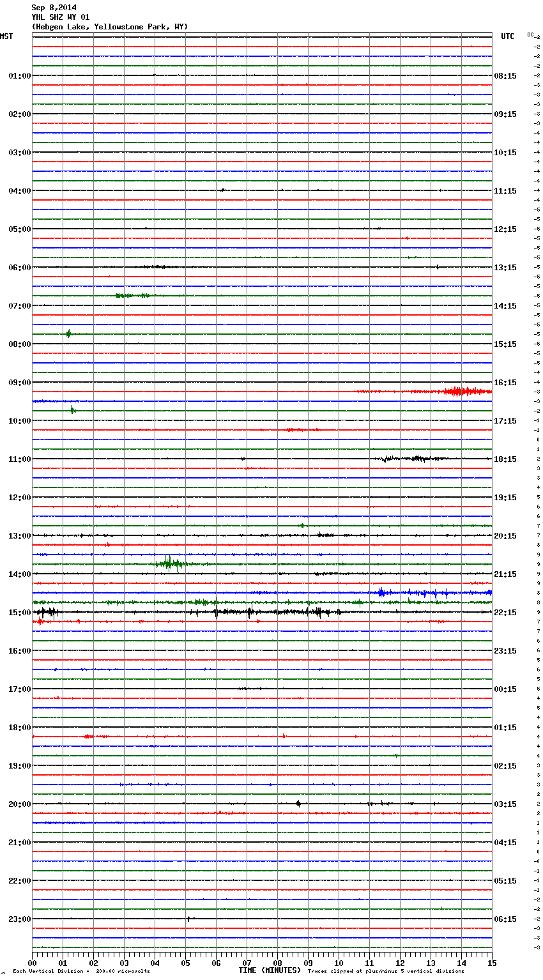Viewport: 543px width, 980px height.
Task: Select the 15:00 MST time label
Action: pos(19,613)
